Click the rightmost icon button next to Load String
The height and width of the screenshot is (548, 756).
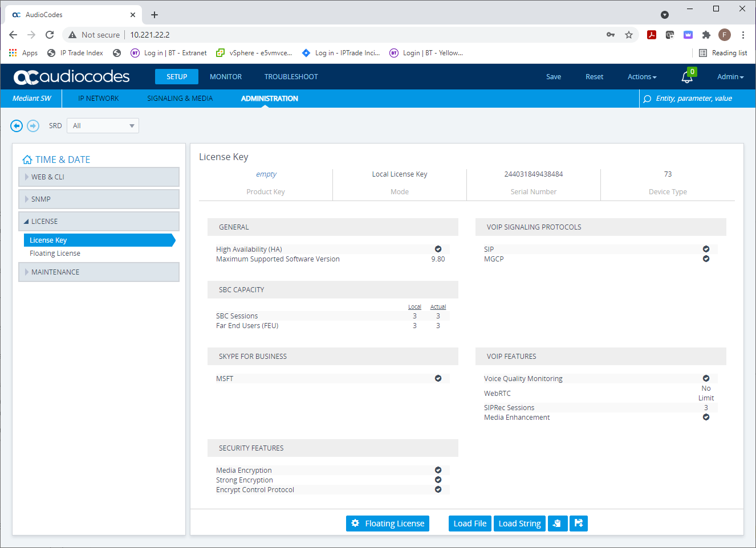(578, 524)
